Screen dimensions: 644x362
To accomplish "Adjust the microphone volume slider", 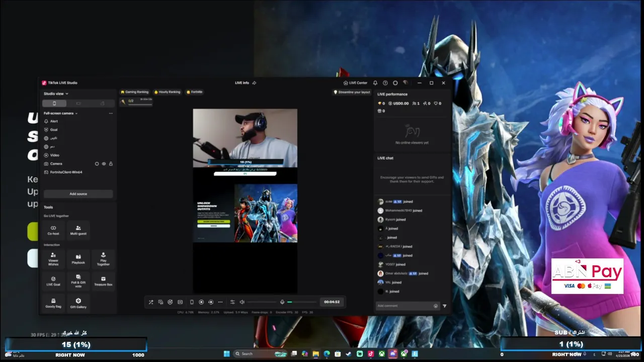I will point(301,302).
